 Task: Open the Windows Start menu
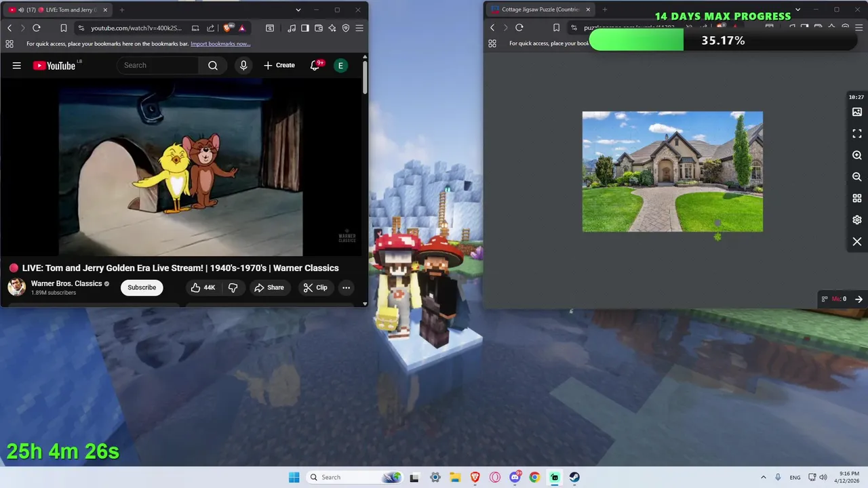click(x=294, y=477)
